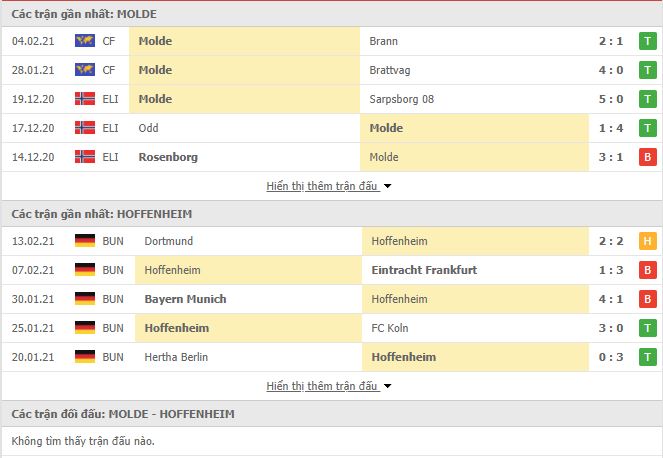Click the Norway flag on 19.12.20 row
Viewport: 663px width, 458px height.
pos(85,99)
